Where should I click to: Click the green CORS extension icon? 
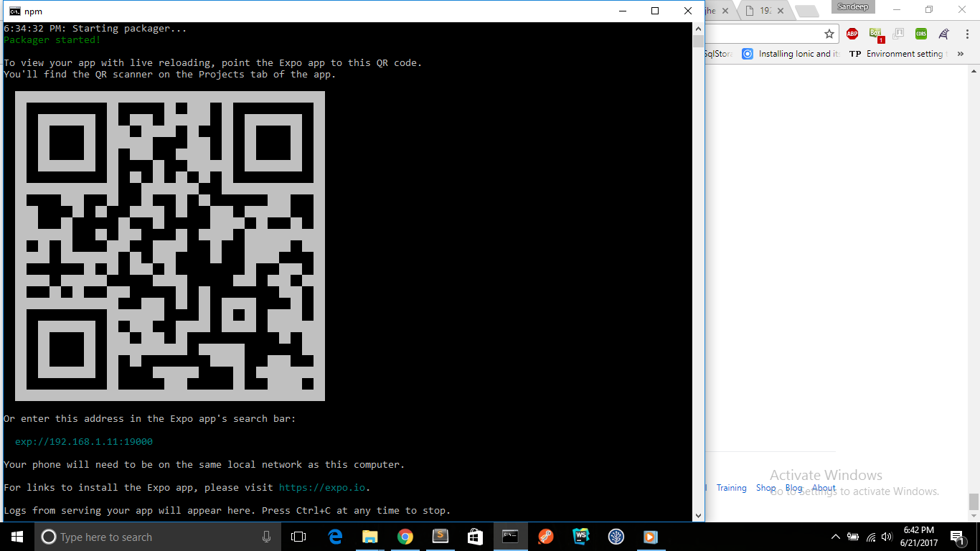point(920,34)
